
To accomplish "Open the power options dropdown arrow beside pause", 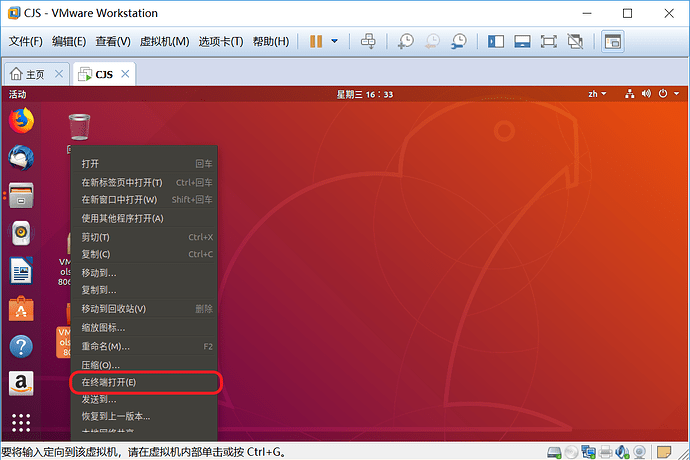I will (x=334, y=41).
